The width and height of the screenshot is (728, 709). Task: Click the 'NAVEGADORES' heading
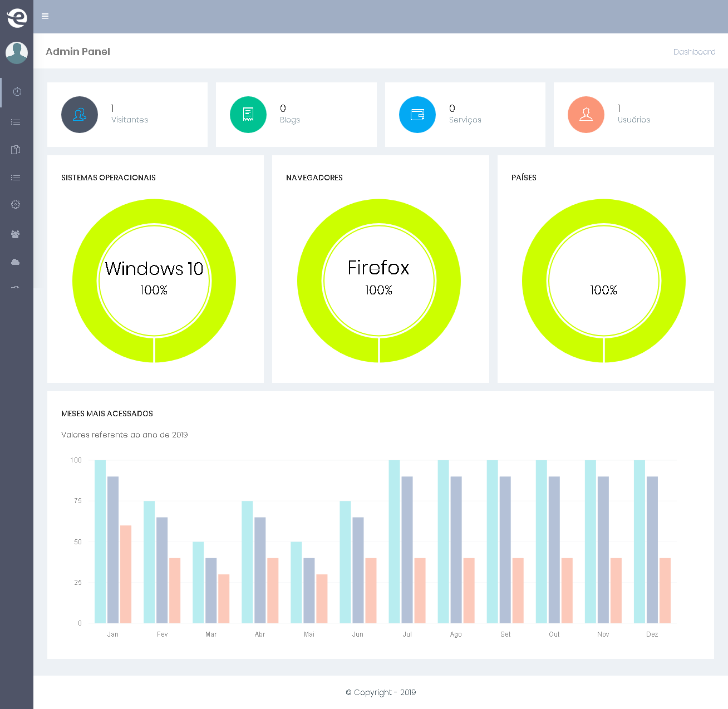point(314,178)
